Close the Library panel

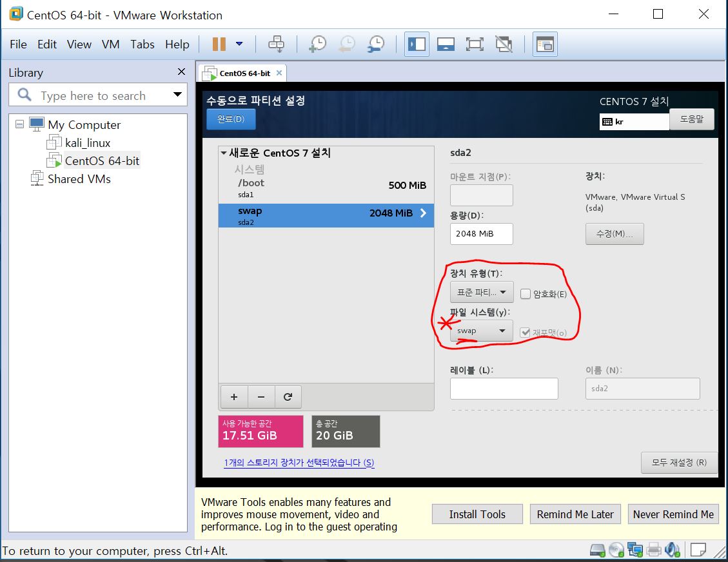[182, 72]
